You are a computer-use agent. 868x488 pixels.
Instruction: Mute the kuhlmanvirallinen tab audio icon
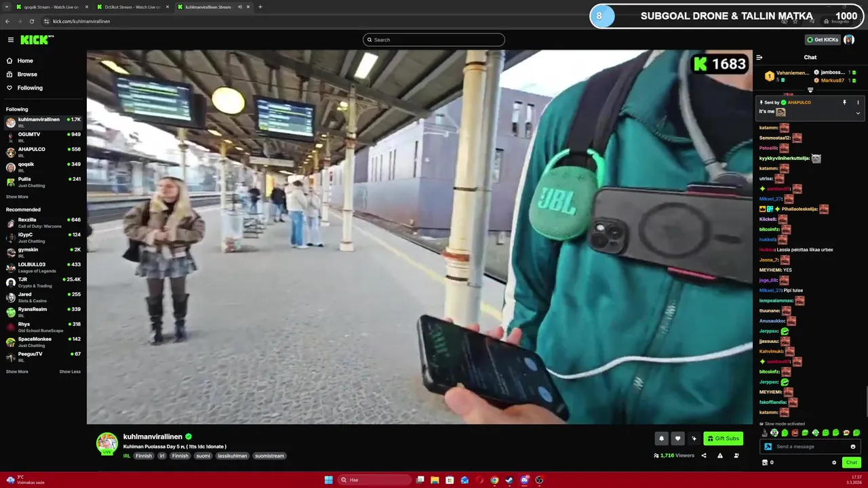(x=239, y=7)
